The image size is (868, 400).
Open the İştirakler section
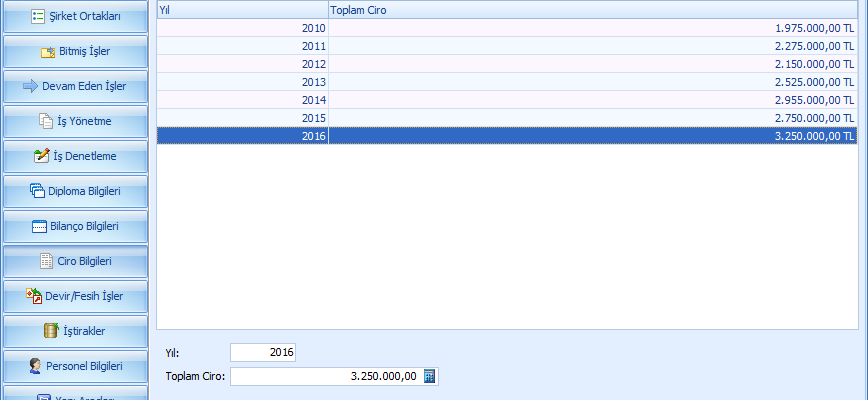click(76, 331)
